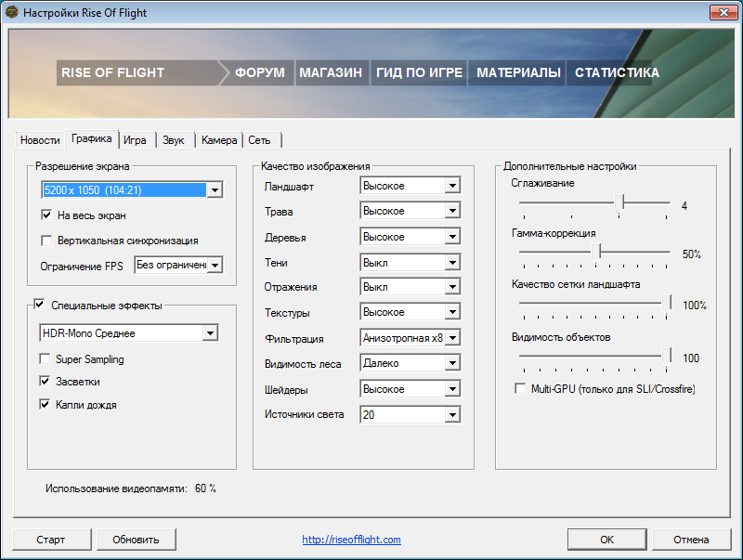
Task: Toggle the Капли дождя checkbox
Action: click(x=45, y=405)
